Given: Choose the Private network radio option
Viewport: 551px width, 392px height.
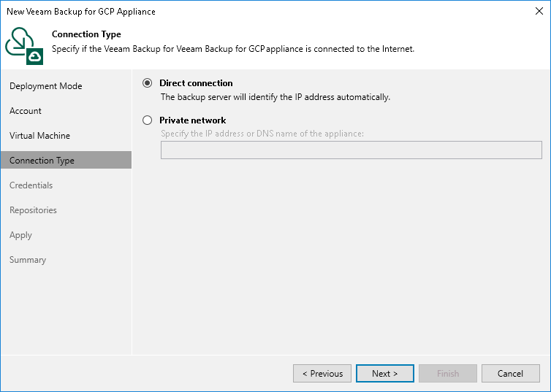Looking at the screenshot, I should (x=147, y=120).
